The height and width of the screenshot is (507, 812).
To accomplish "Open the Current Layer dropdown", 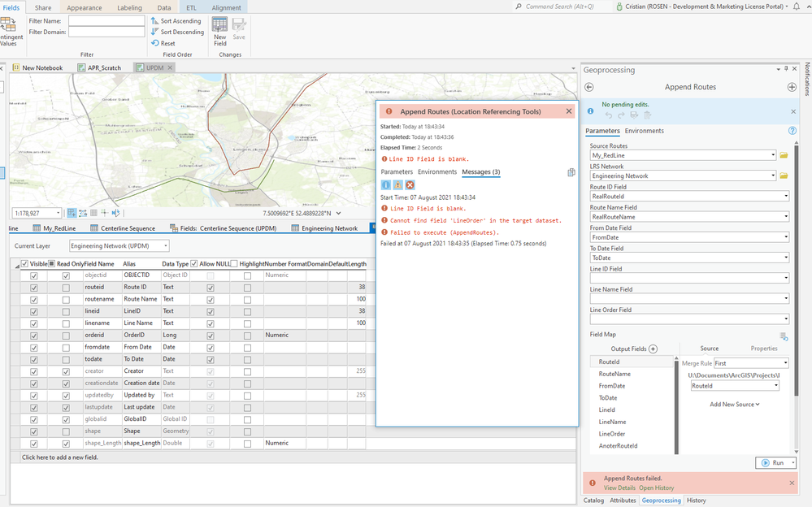I will tap(119, 245).
